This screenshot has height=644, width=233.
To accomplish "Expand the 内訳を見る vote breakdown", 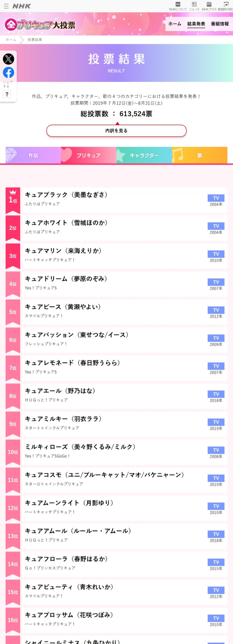I will 116,131.
